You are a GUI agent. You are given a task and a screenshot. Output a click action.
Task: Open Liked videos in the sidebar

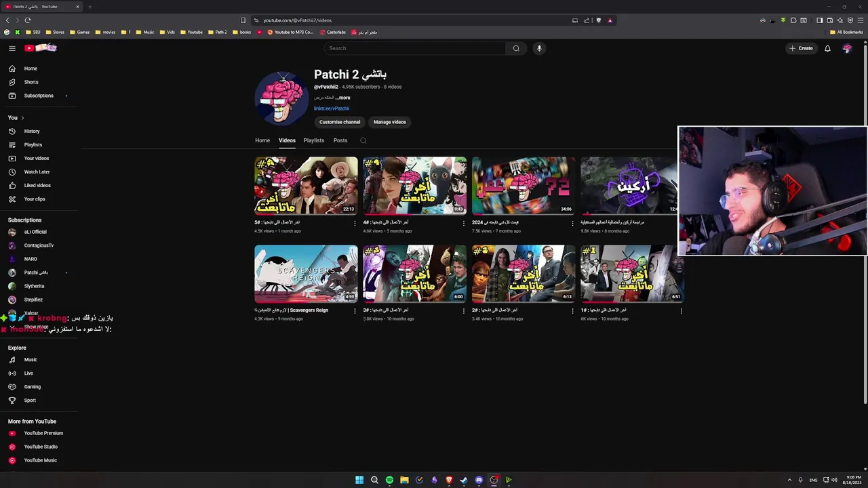point(39,185)
